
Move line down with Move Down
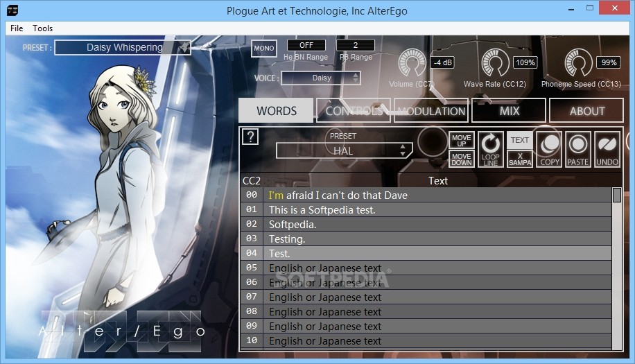pos(461,159)
